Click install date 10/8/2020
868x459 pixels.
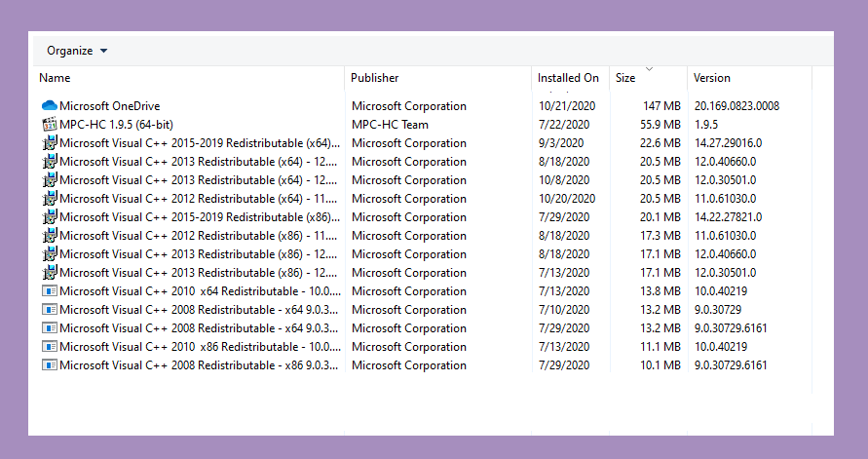point(564,180)
